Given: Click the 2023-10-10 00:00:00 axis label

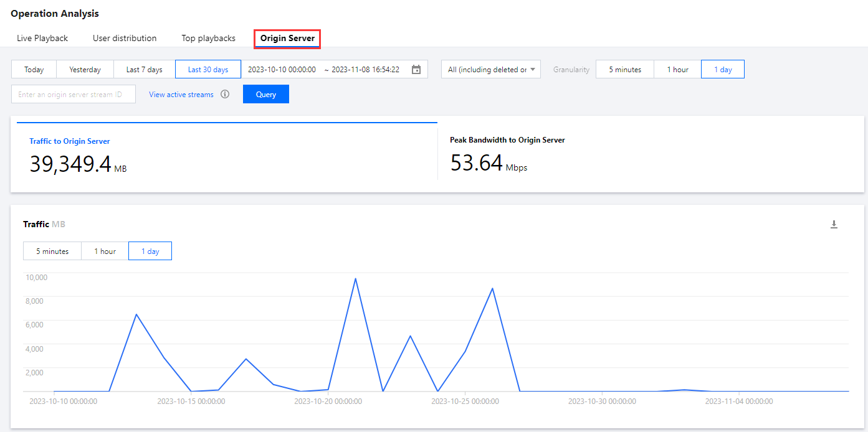Looking at the screenshot, I should pos(64,401).
